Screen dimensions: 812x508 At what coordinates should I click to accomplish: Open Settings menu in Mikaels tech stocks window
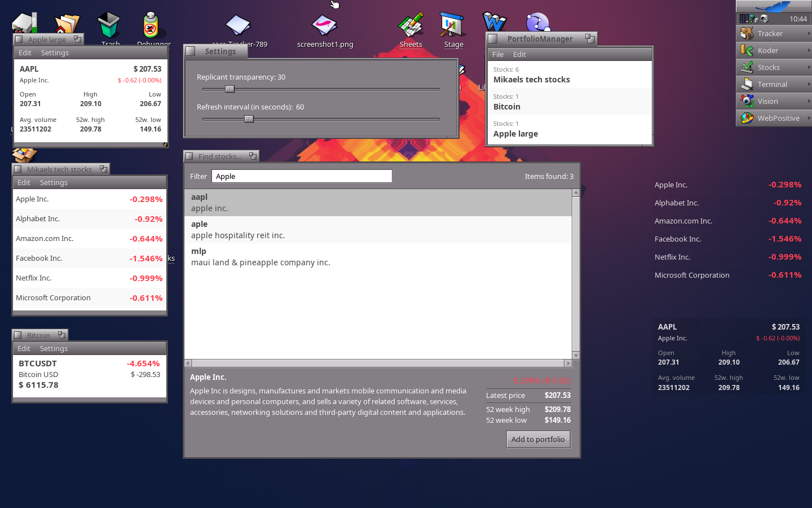point(54,182)
